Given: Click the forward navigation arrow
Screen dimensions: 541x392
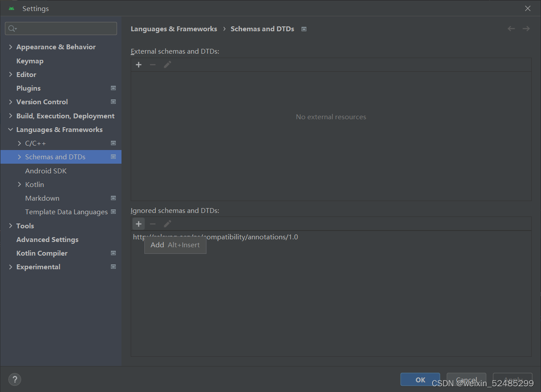Looking at the screenshot, I should pyautogui.click(x=526, y=28).
